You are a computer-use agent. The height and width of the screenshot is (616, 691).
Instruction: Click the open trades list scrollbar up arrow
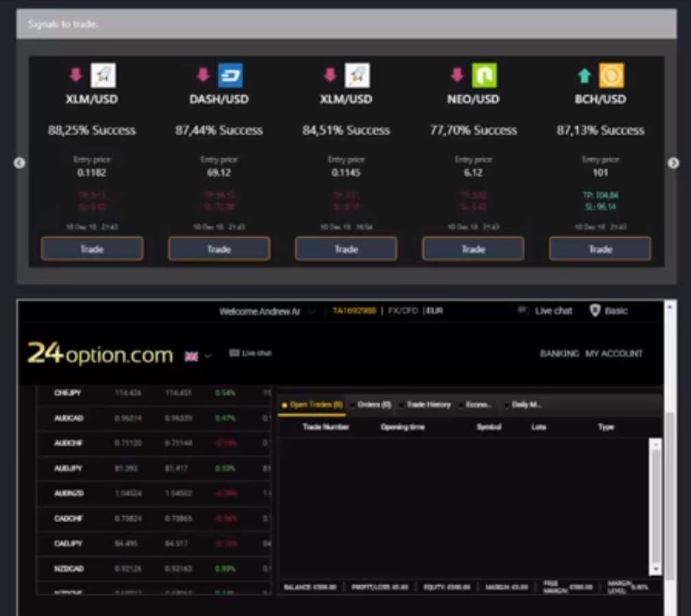655,444
